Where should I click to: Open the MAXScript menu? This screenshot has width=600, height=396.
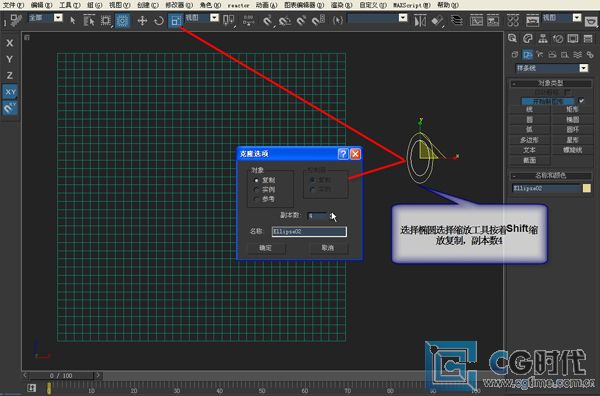click(x=411, y=5)
